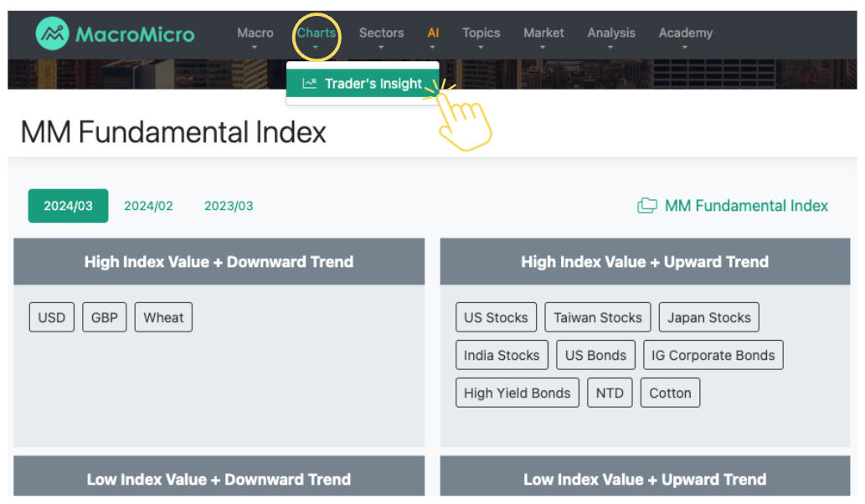Click the MacroMicro logo icon
The width and height of the screenshot is (865, 504).
(53, 33)
